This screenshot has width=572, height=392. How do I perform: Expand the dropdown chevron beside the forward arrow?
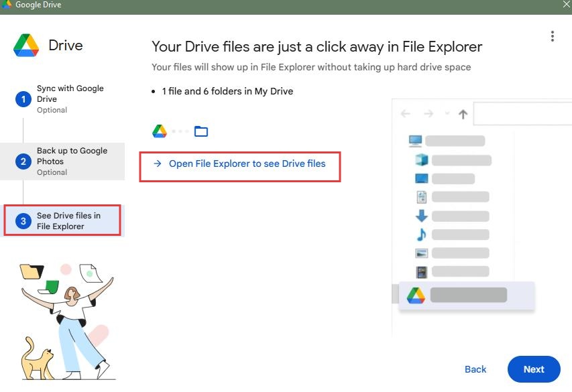point(446,113)
